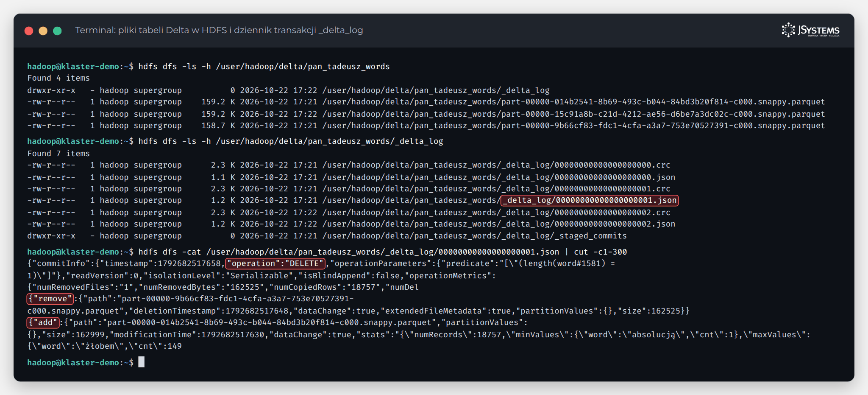This screenshot has width=868, height=395.
Task: Click the 00000000000000000002.crc file path
Action: point(496,213)
